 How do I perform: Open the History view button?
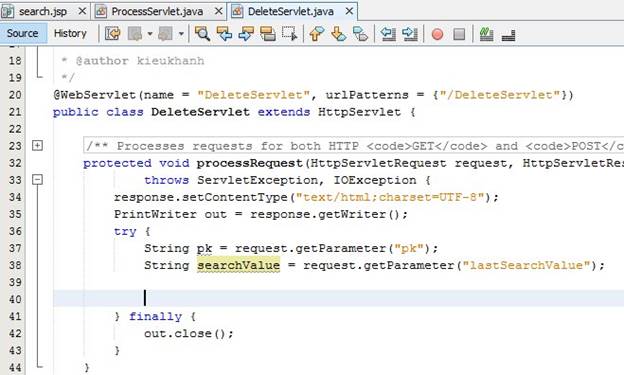tap(70, 33)
